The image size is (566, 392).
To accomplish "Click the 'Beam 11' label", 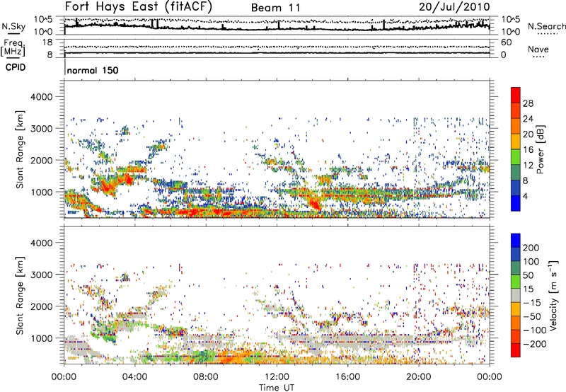I will pos(275,8).
